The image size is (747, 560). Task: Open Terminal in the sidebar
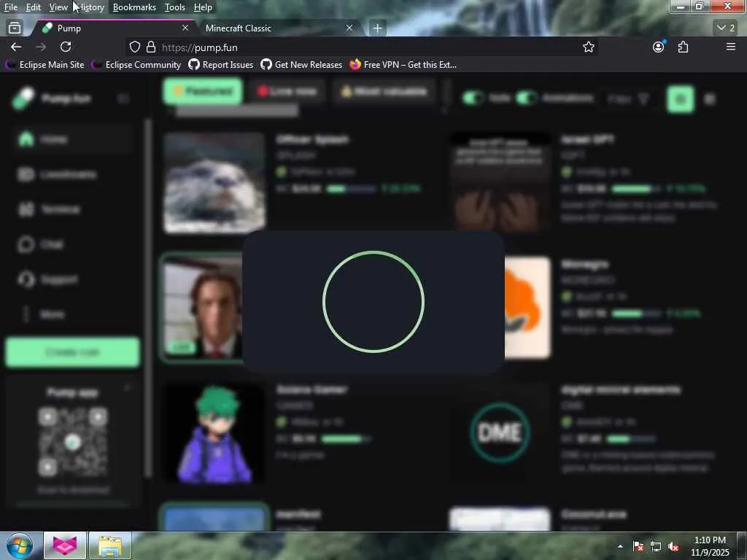coord(71,209)
